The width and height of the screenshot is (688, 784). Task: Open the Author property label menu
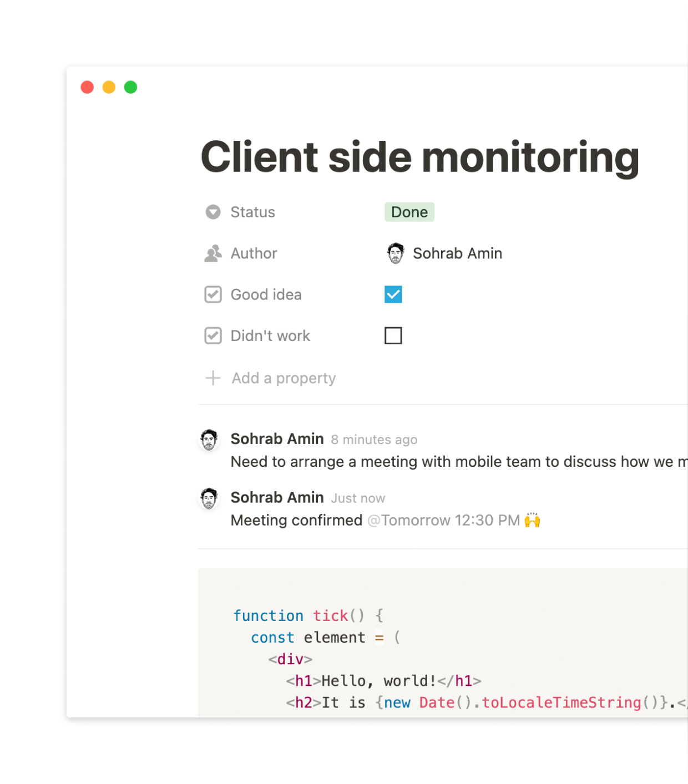click(x=254, y=253)
